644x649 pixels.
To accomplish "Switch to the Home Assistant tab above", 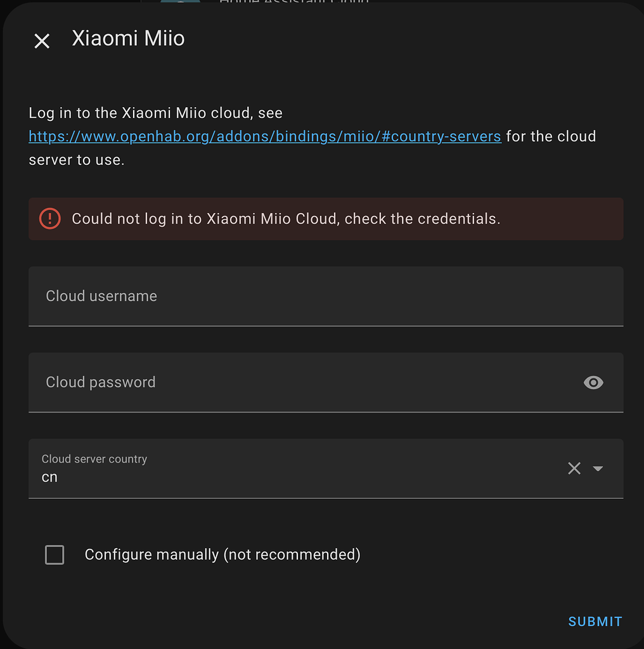I will 293,3.
